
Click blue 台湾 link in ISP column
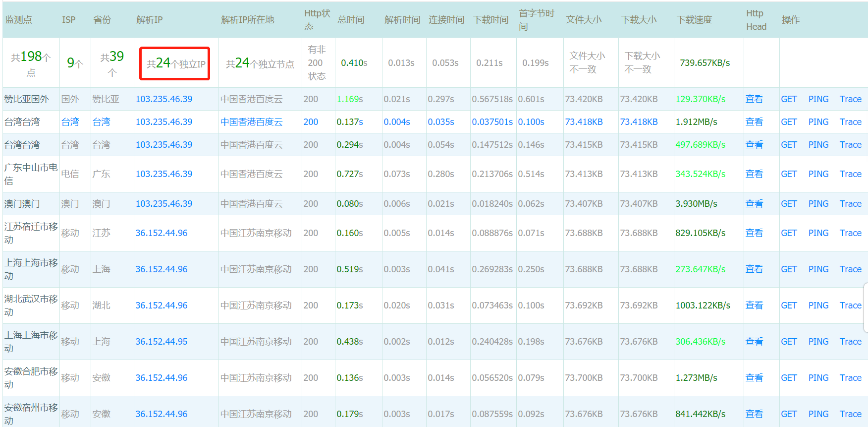70,122
